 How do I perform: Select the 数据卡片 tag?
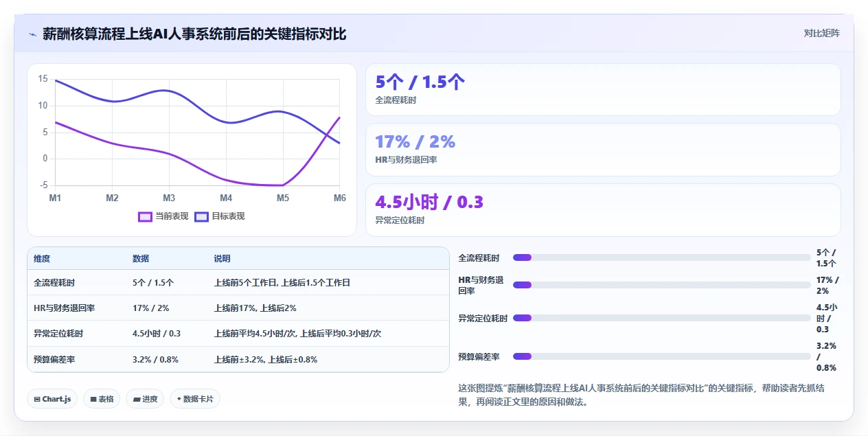pyautogui.click(x=195, y=399)
